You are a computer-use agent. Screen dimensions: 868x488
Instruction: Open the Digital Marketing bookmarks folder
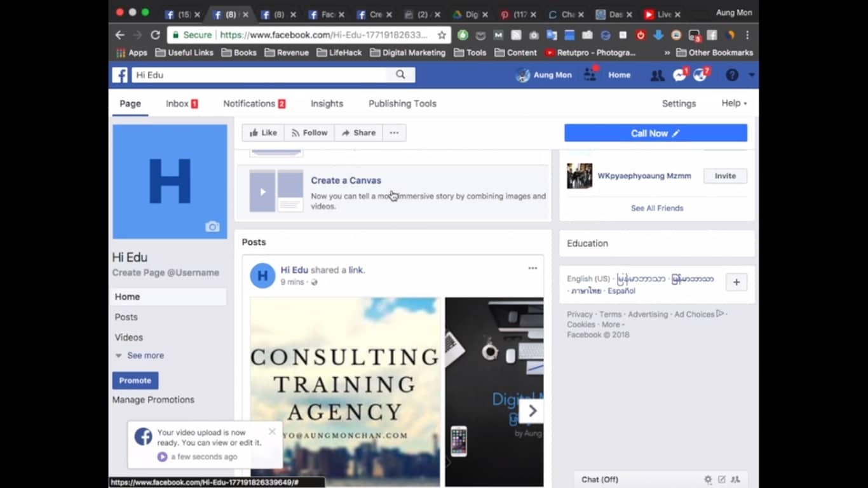click(407, 53)
